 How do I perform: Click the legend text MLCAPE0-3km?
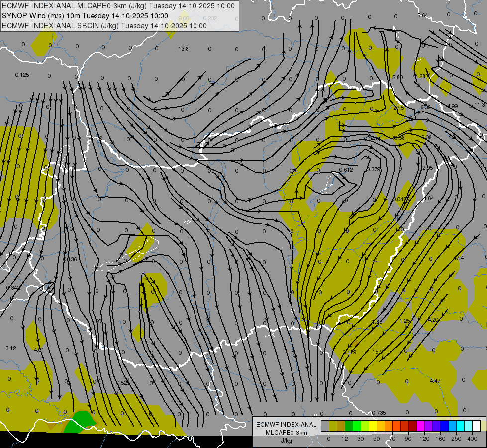[x=287, y=432]
